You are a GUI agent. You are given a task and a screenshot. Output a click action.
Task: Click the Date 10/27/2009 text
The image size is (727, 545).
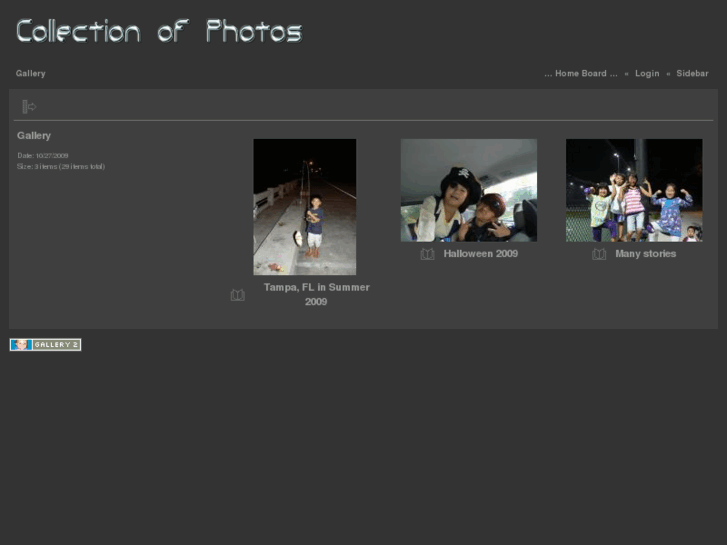tap(43, 156)
